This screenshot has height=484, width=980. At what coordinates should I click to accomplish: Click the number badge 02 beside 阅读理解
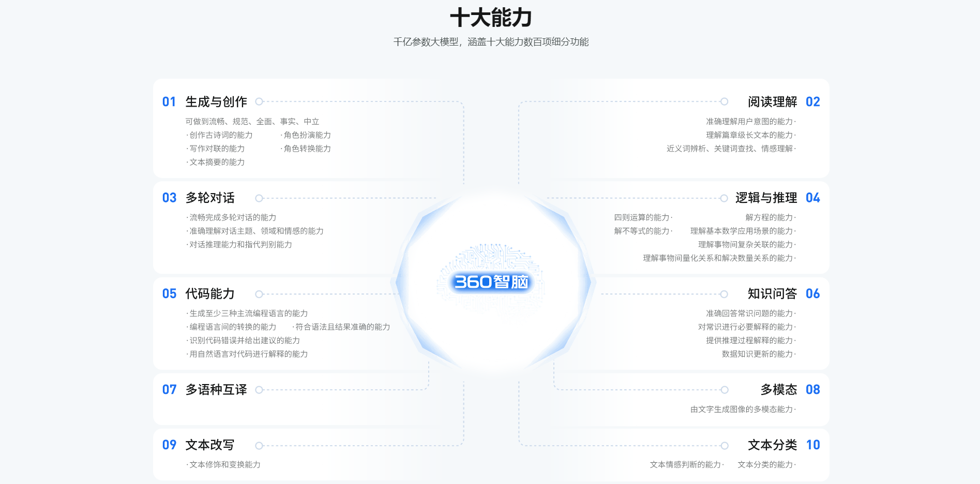coord(813,102)
